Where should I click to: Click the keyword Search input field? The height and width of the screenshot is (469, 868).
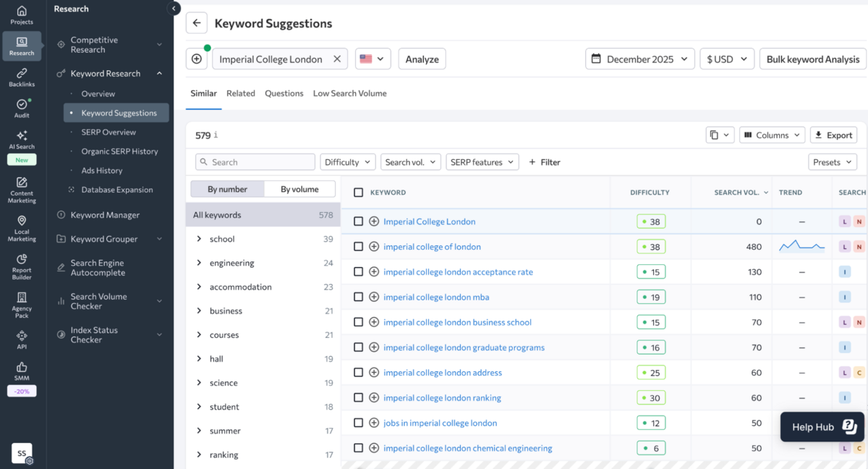(x=255, y=162)
